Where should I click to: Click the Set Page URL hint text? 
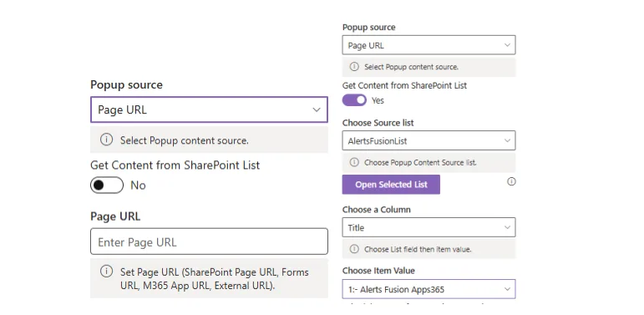(215, 279)
